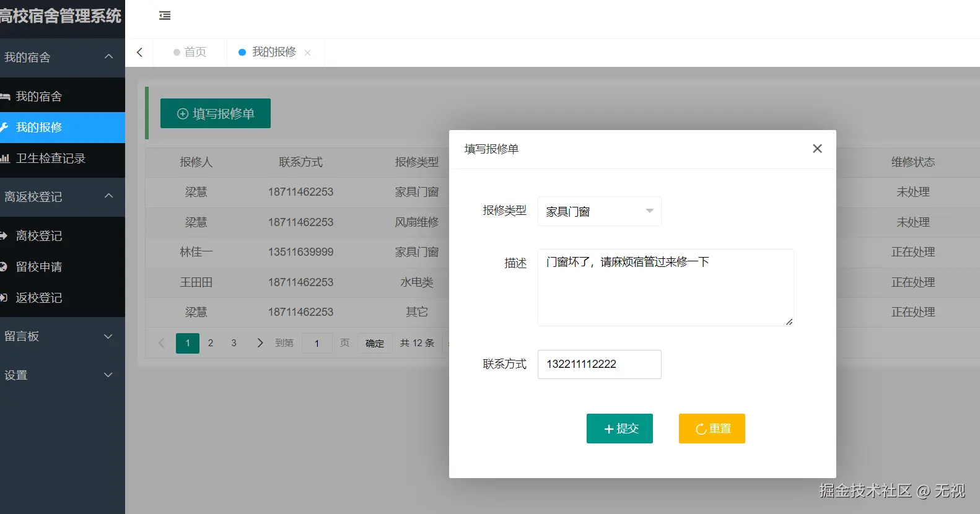
Task: Open 返校登记 in the sidebar
Action: (x=63, y=298)
